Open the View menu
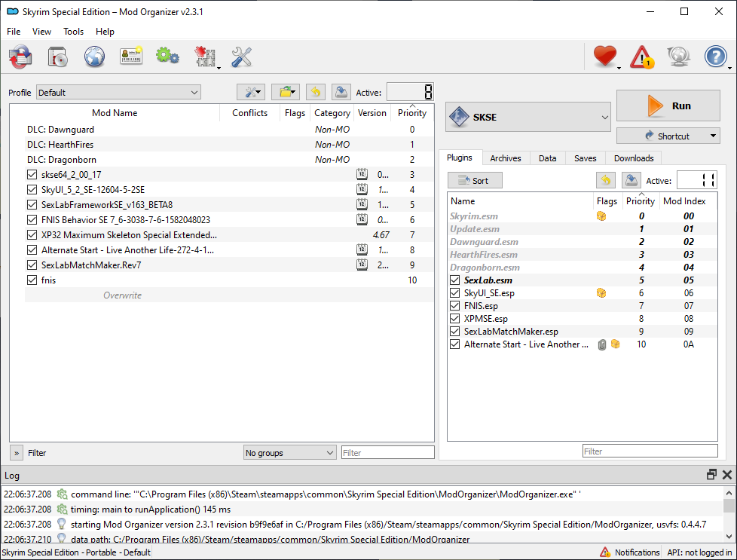 tap(41, 32)
